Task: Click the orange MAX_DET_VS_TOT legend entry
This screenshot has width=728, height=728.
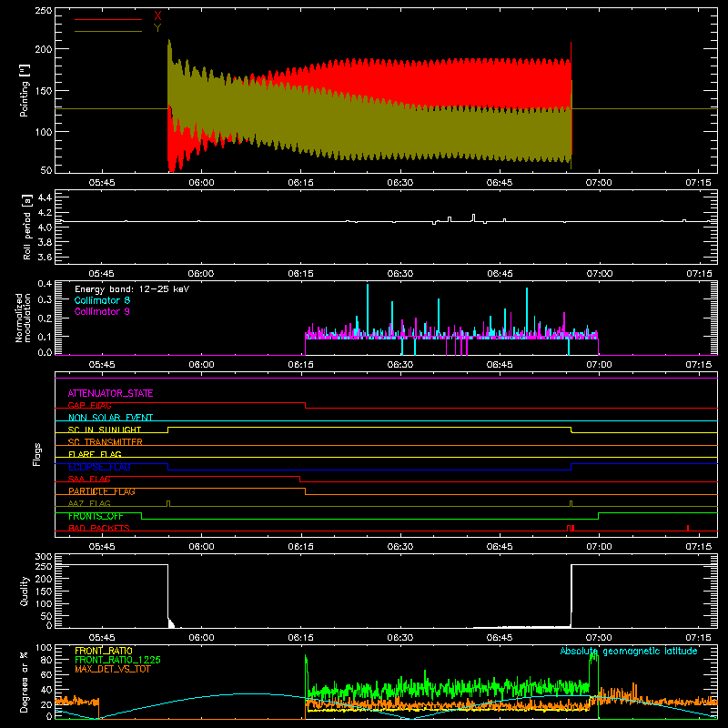Action: click(x=112, y=669)
